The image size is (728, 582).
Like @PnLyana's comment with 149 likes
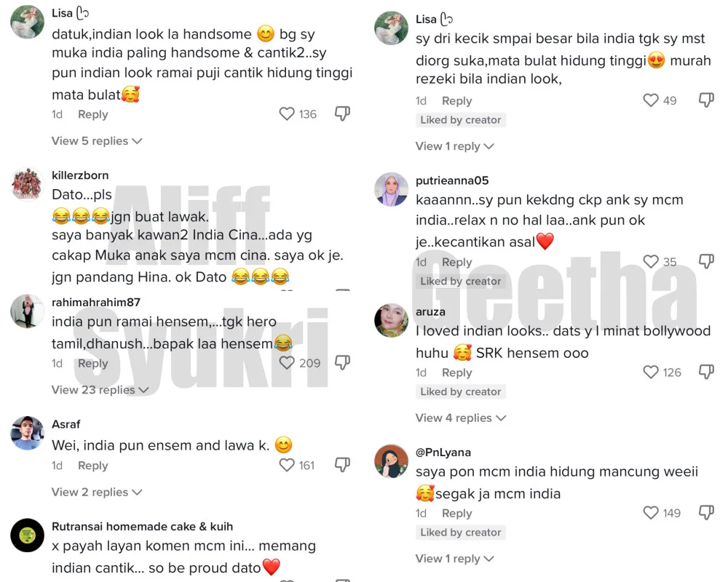tap(651, 512)
